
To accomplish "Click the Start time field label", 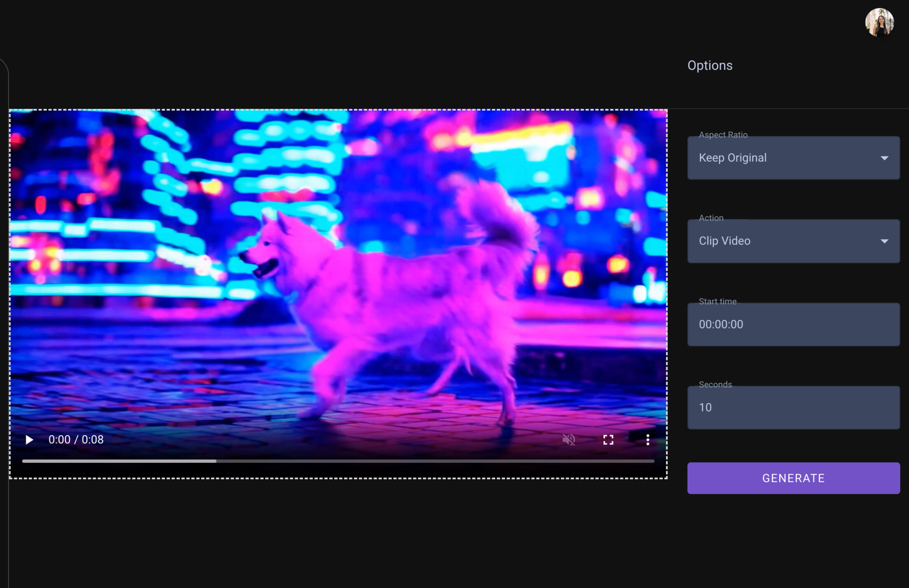I will click(x=718, y=302).
